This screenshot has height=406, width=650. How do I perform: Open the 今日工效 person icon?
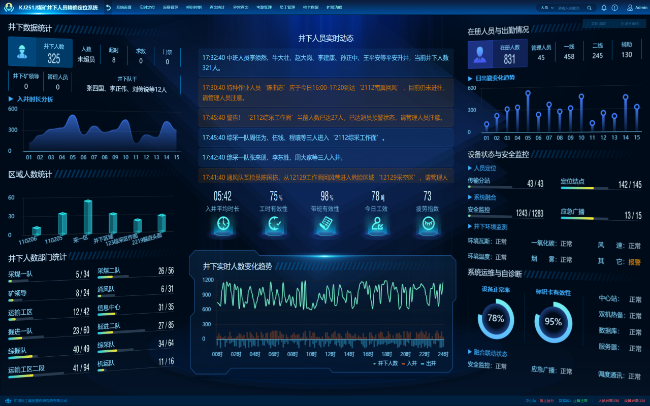tap(377, 225)
